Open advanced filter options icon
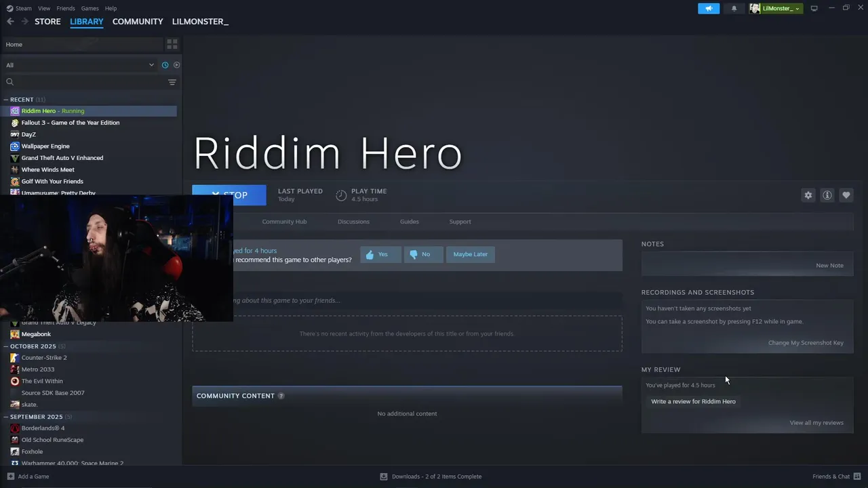The height and width of the screenshot is (488, 868). pos(172,82)
